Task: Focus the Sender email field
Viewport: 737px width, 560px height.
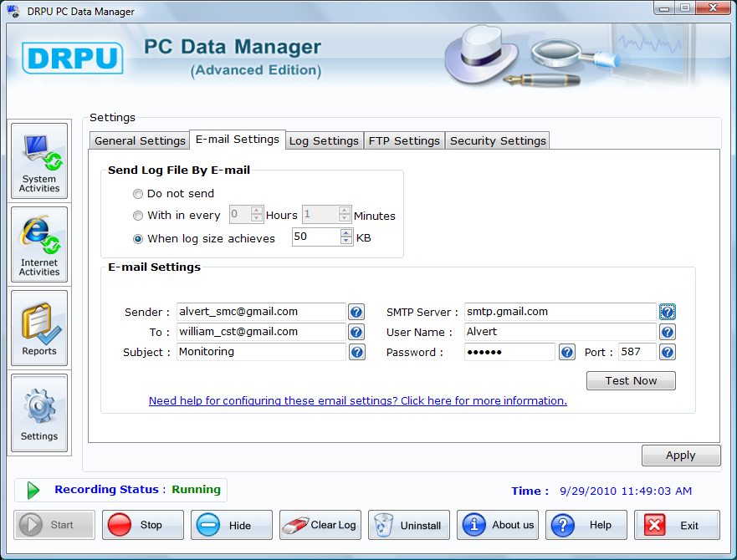Action: pos(261,312)
